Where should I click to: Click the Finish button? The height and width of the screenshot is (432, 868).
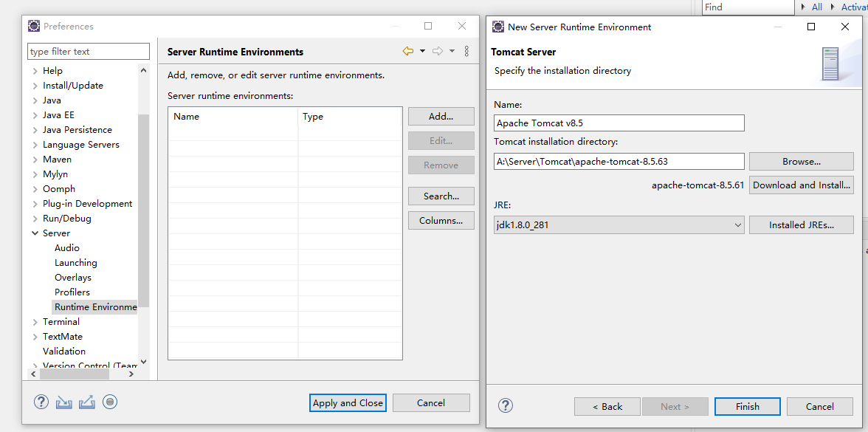(747, 406)
